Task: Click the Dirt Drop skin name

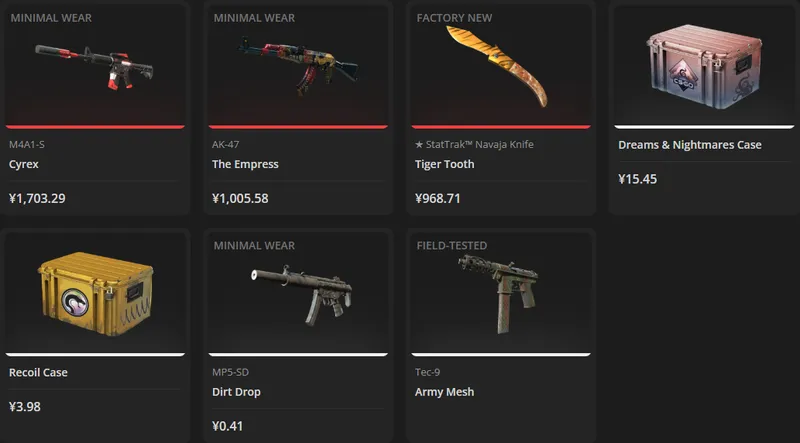Action: pos(236,392)
